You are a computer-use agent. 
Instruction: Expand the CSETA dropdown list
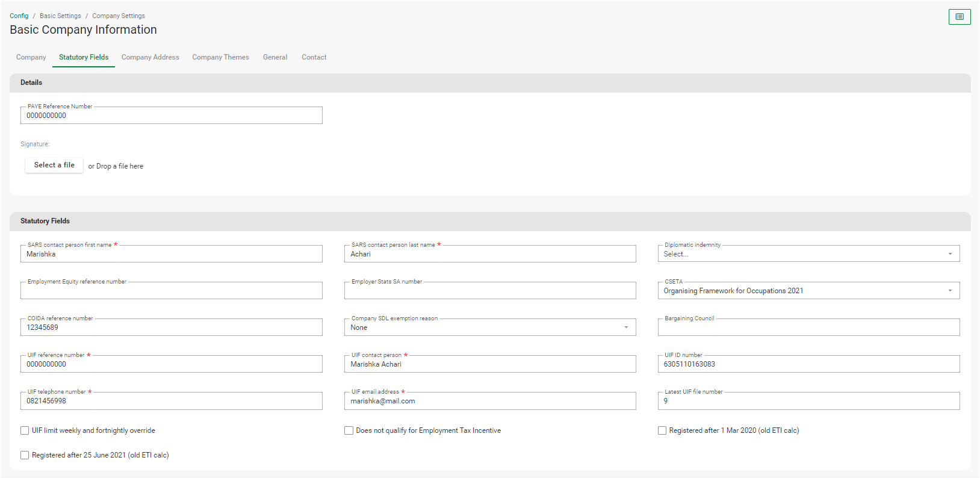coord(808,291)
